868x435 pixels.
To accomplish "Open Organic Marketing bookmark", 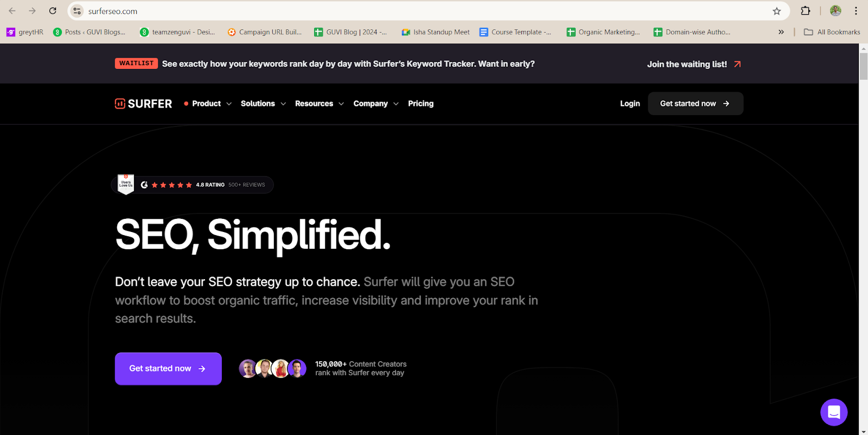I will pos(603,32).
